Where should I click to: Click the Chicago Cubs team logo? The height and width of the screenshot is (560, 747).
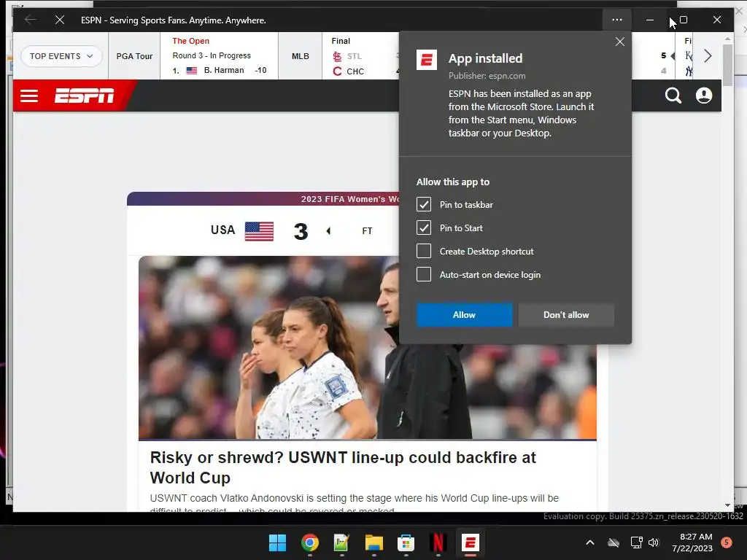click(337, 71)
